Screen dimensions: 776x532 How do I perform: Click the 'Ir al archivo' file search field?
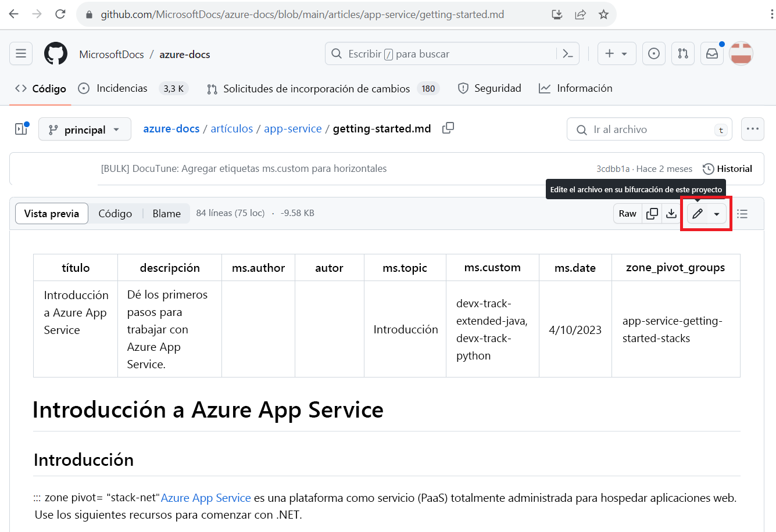pos(649,130)
